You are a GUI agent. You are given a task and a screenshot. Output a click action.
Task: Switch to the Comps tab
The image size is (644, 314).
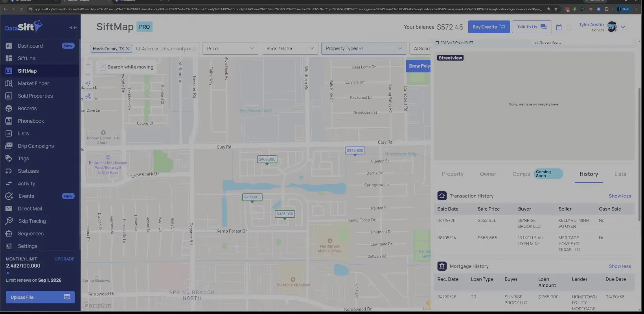tap(521, 174)
